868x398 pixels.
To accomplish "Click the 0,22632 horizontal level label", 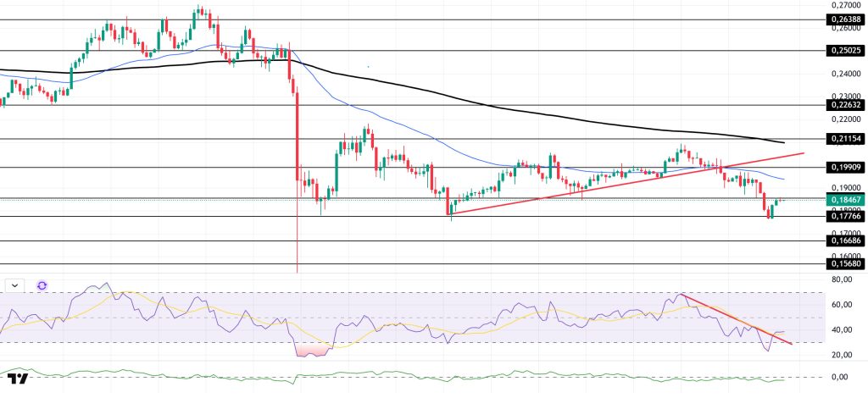I will pos(843,106).
